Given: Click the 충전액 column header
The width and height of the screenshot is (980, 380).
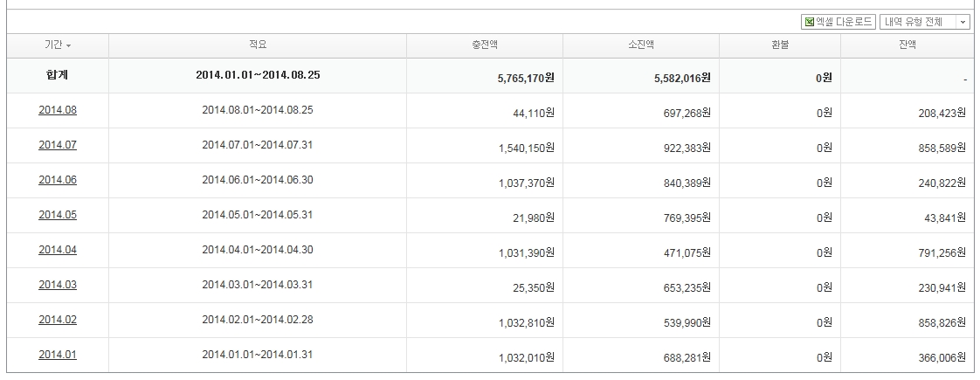Looking at the screenshot, I should (484, 45).
